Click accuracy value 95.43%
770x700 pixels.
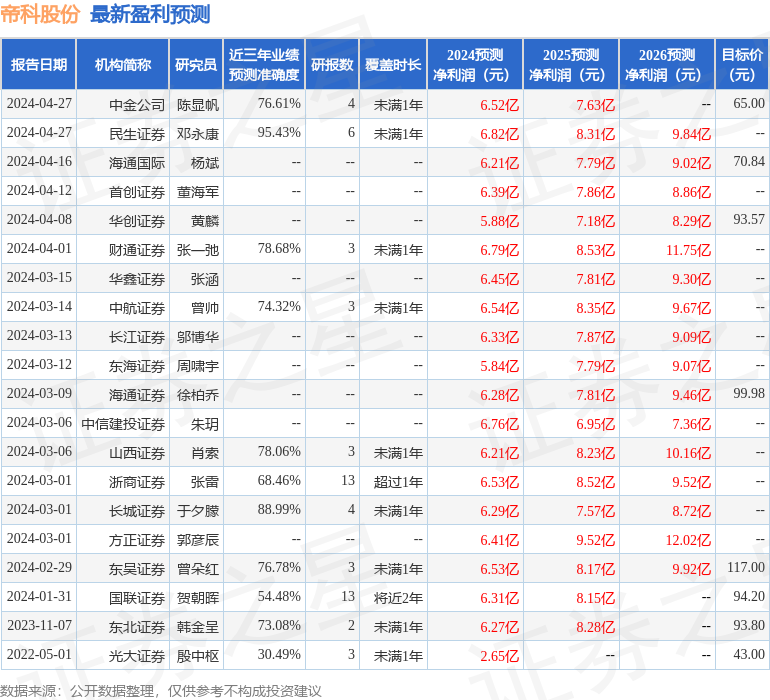(x=279, y=132)
